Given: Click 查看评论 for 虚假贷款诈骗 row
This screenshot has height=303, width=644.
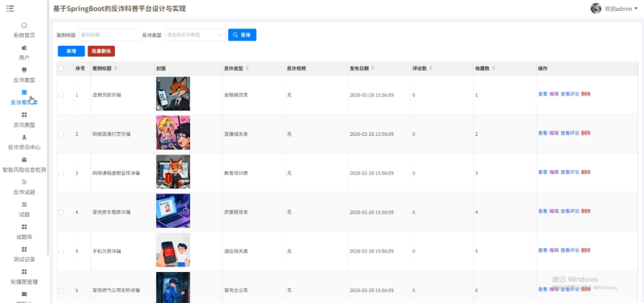Looking at the screenshot, I should [570, 94].
